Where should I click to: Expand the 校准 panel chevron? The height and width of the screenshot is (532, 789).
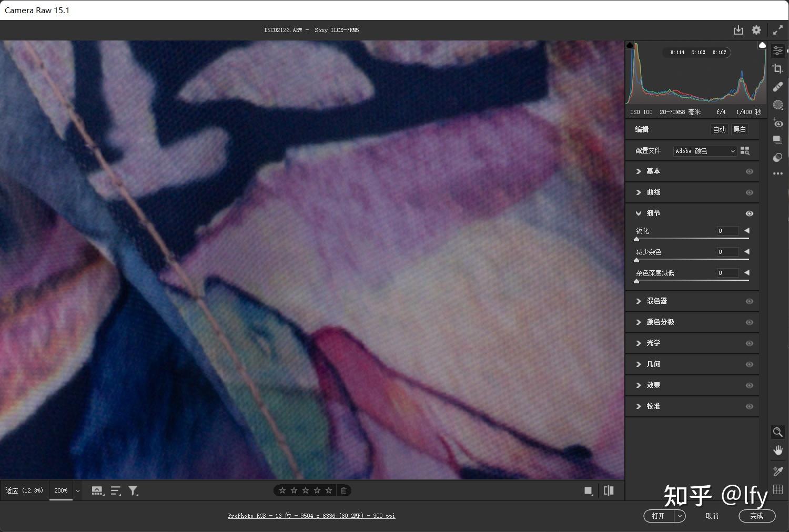[639, 406]
